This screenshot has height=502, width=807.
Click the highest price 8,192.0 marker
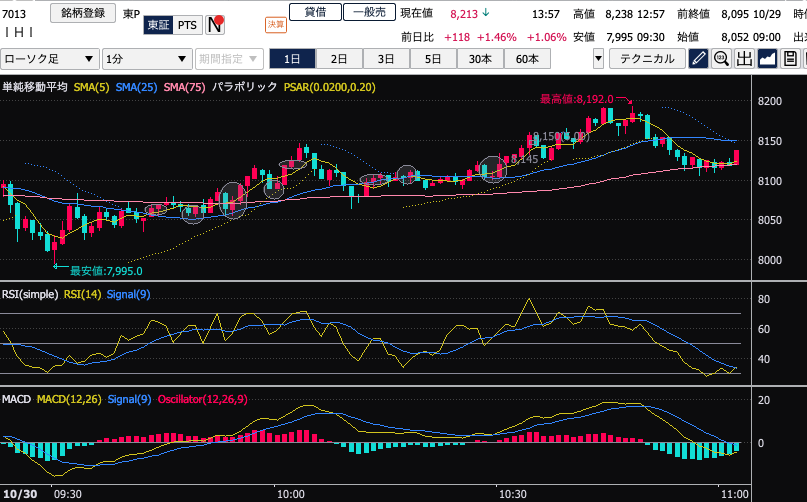pos(576,99)
